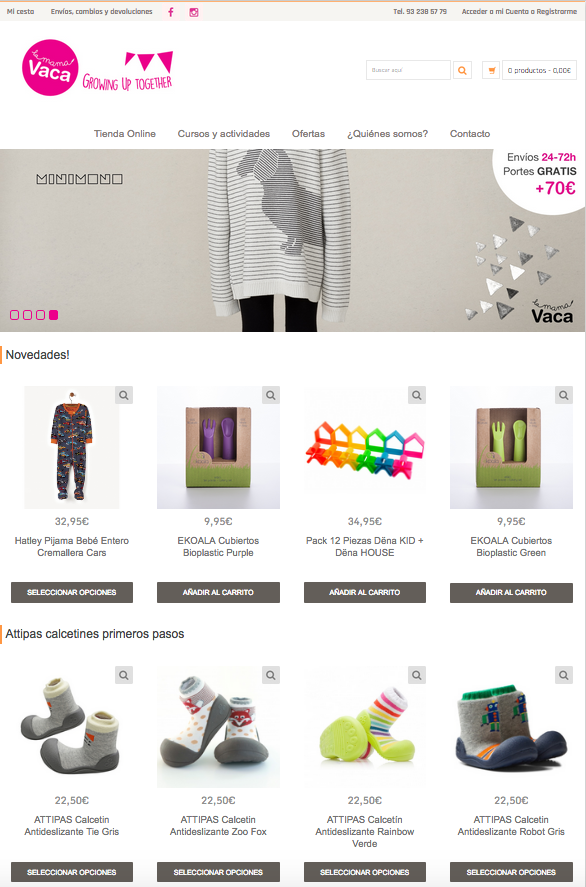Image resolution: width=586 pixels, height=887 pixels.
Task: Open the Cursos y actividades menu
Action: (223, 134)
